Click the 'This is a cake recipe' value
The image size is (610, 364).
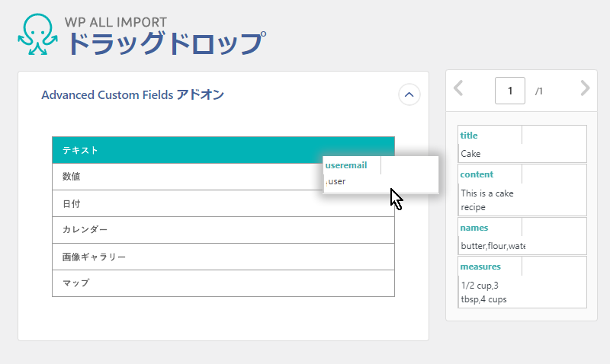click(x=487, y=200)
